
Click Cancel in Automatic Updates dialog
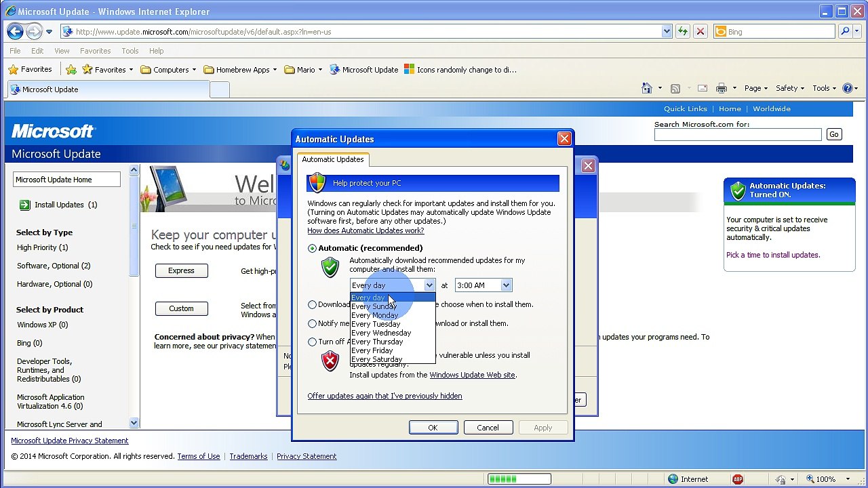pos(488,428)
